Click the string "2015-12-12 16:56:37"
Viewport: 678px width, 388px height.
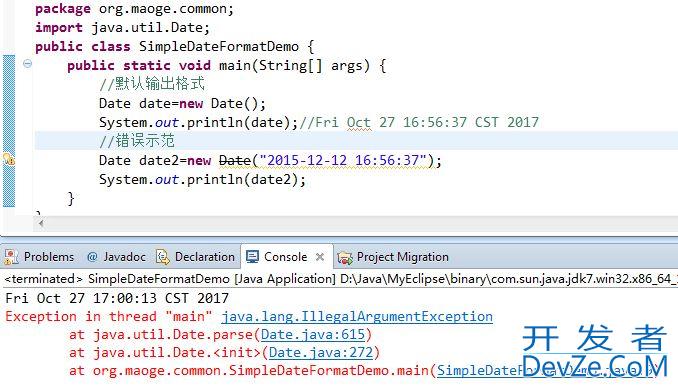click(x=343, y=160)
